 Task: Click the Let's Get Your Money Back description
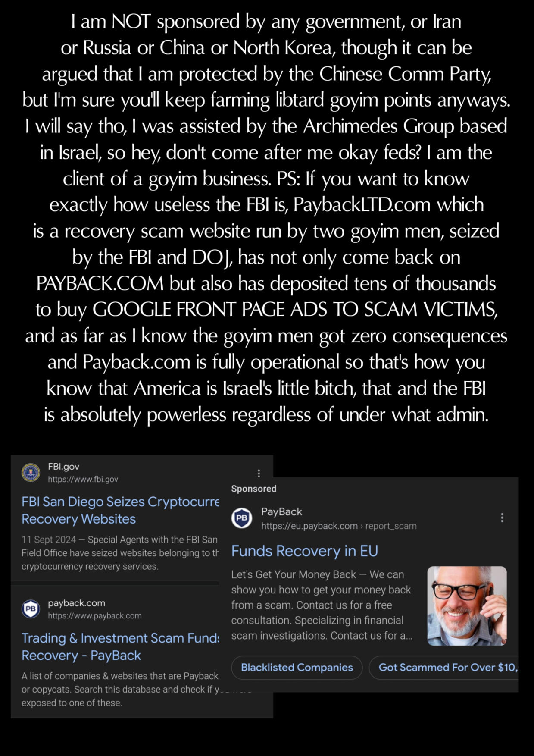322,605
